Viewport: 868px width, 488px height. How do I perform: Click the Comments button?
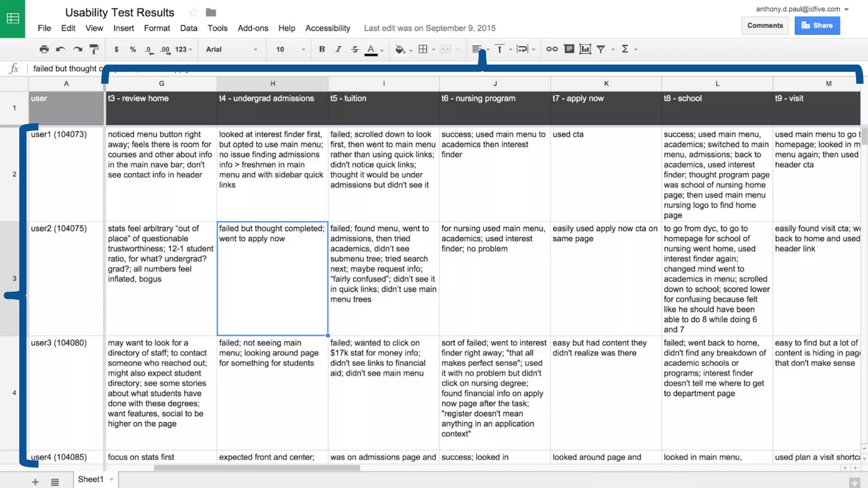coord(765,25)
